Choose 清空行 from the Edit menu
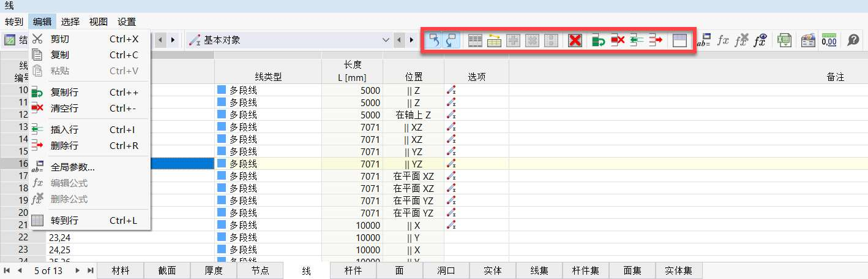 tap(89, 109)
